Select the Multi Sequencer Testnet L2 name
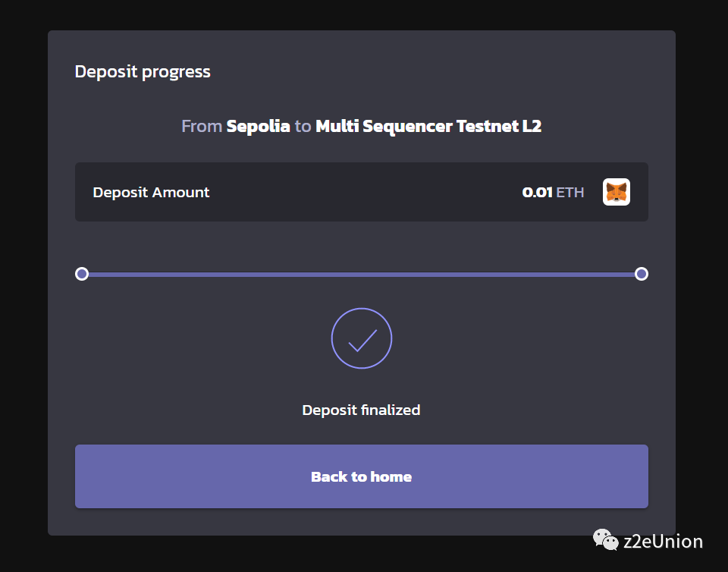This screenshot has height=572, width=728. (x=428, y=126)
